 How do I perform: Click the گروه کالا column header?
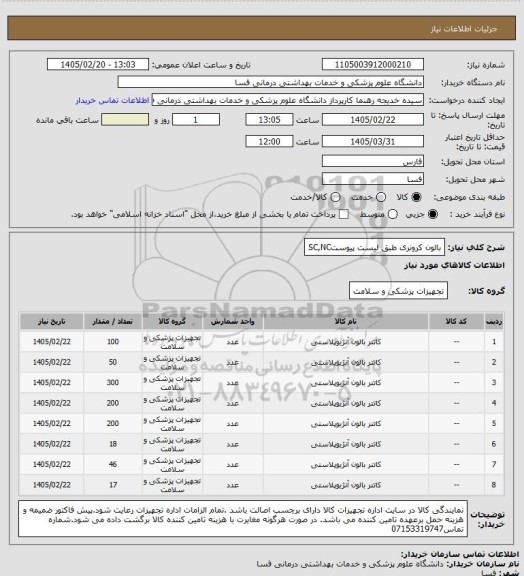[172, 322]
